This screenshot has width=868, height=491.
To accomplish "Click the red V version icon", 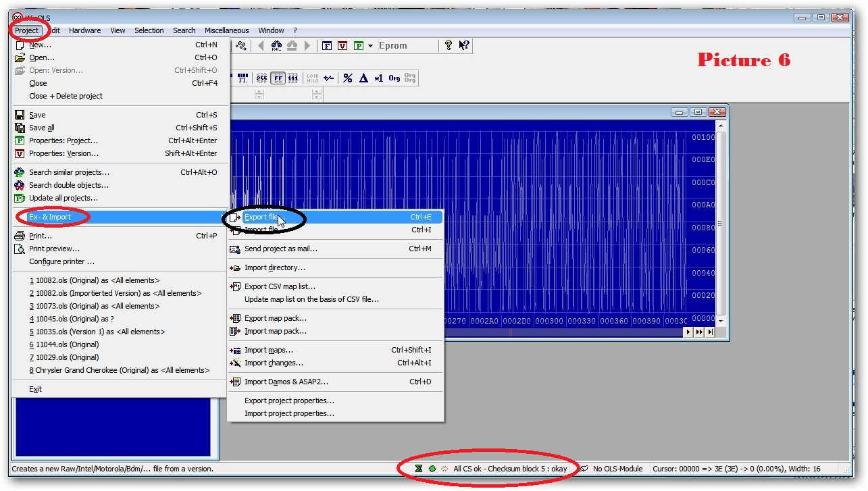I will click(342, 46).
